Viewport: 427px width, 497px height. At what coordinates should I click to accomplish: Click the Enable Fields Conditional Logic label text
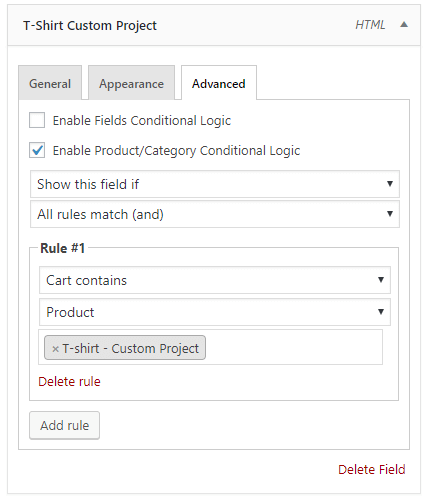[142, 120]
